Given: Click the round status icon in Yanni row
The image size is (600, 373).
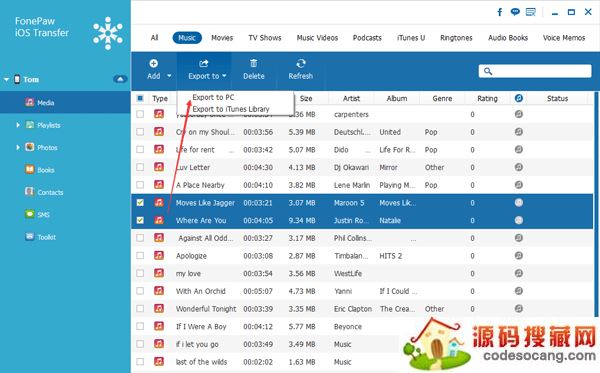Looking at the screenshot, I should (x=518, y=291).
